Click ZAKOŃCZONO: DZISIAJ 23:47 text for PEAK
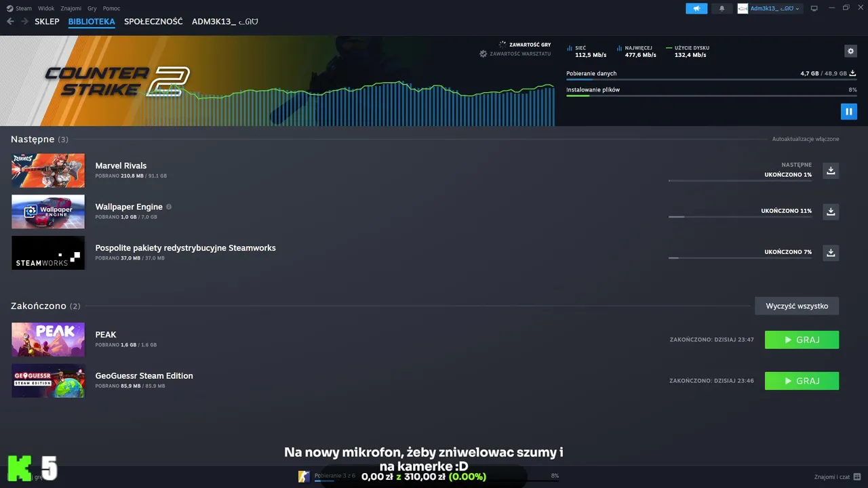This screenshot has width=868, height=488. coord(711,340)
